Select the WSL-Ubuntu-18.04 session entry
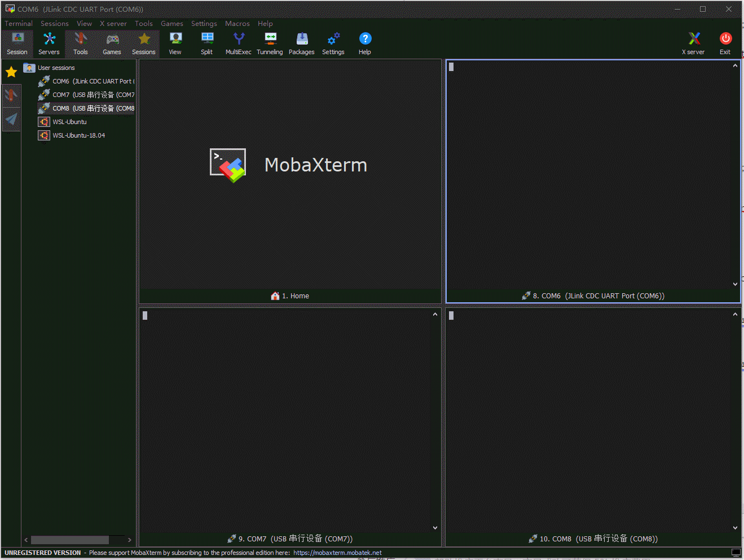Image resolution: width=744 pixels, height=560 pixels. 72,135
